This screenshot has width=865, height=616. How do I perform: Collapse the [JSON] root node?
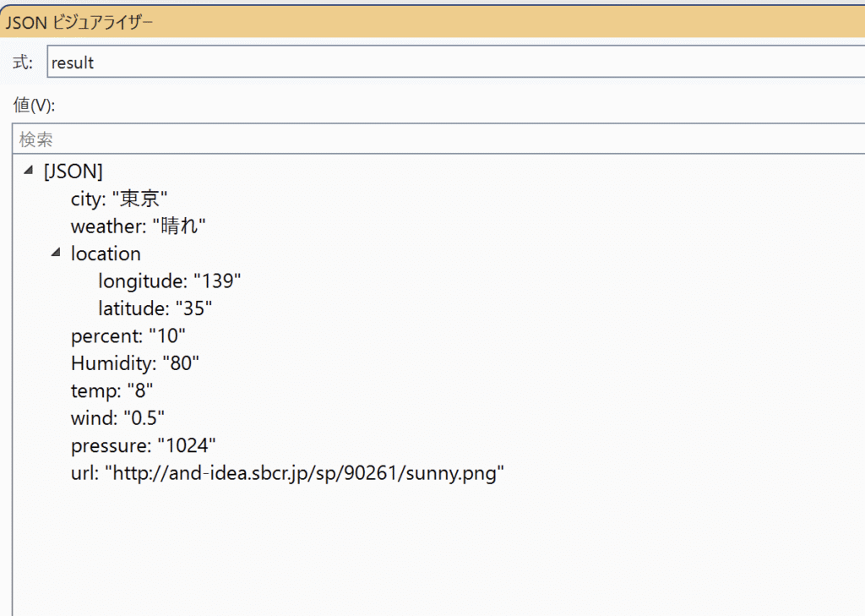tap(29, 170)
